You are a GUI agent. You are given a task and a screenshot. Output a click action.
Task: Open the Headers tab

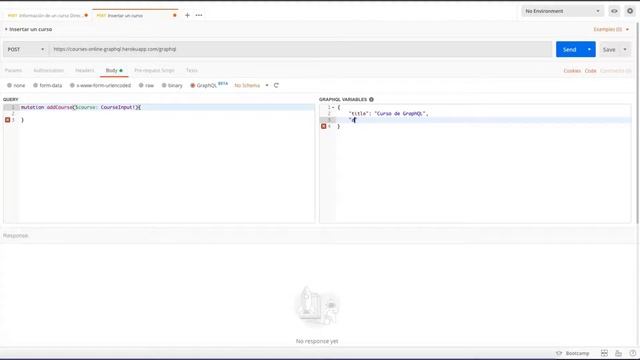pyautogui.click(x=84, y=70)
